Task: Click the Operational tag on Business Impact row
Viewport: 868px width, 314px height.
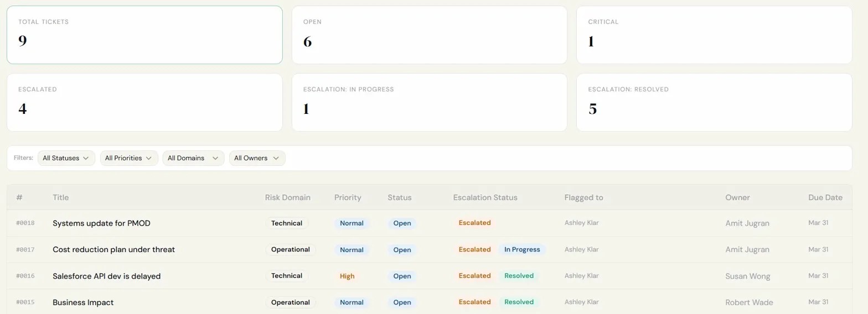Action: [291, 302]
